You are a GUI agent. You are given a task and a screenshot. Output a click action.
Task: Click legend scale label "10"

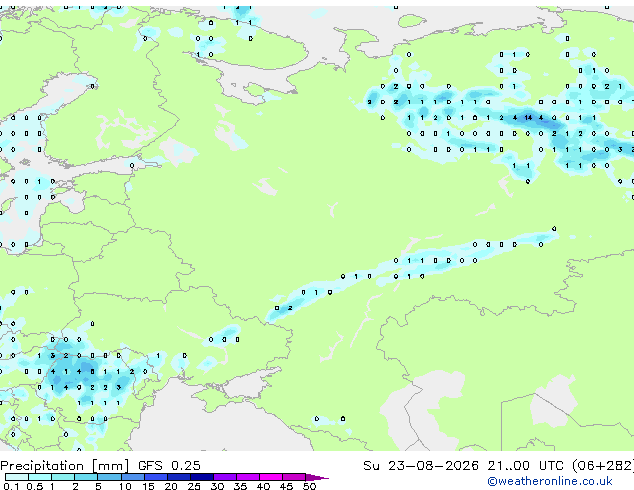point(125,486)
